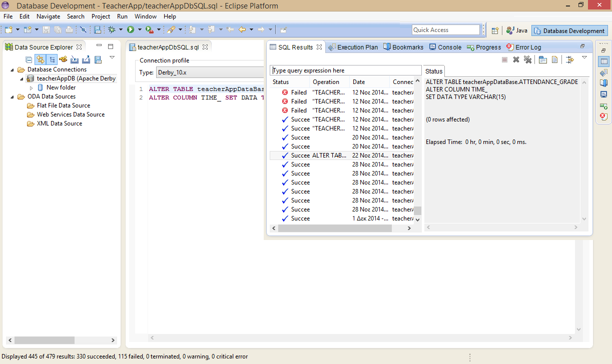This screenshot has height=364, width=612.
Task: Click the Progress icon in right side bar
Action: click(603, 105)
